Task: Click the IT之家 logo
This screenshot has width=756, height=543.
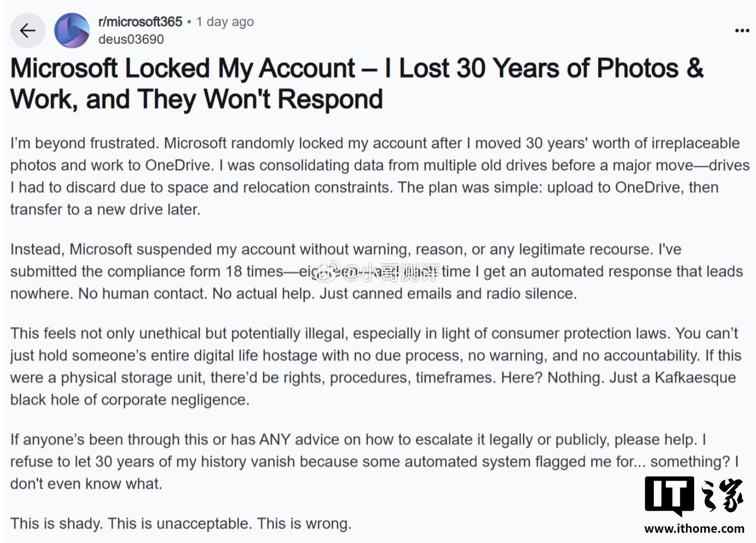Action: coord(694,496)
